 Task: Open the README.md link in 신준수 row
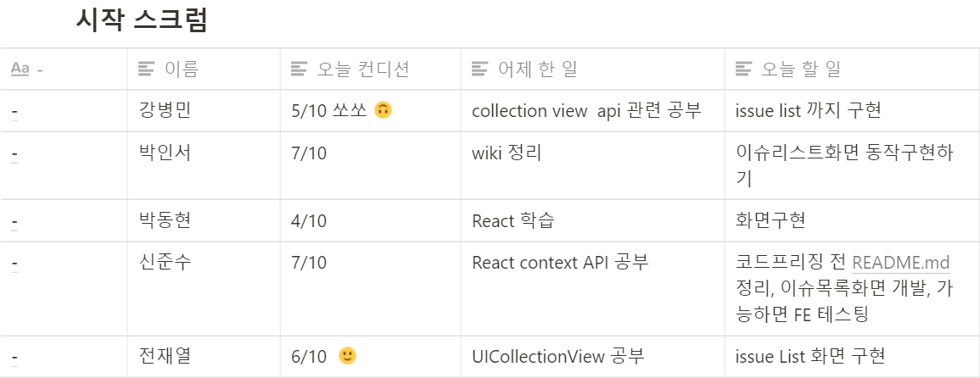tap(900, 263)
